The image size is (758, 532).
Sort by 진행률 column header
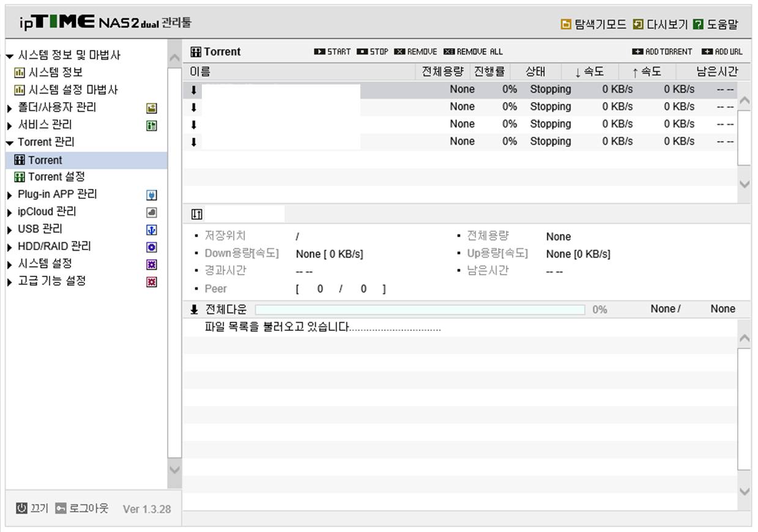pyautogui.click(x=489, y=72)
